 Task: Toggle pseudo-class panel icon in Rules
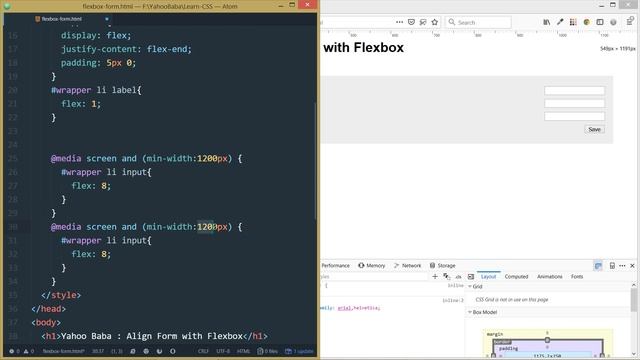point(447,276)
